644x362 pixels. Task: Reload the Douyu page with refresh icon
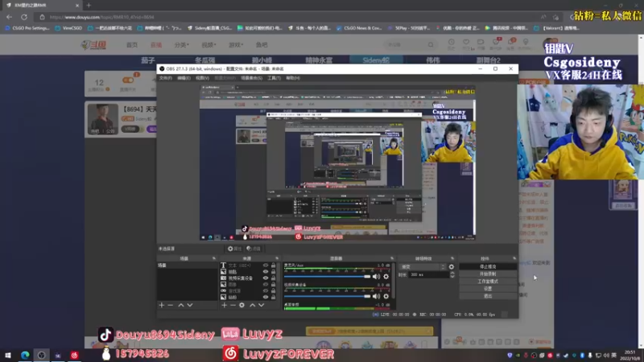click(x=24, y=17)
